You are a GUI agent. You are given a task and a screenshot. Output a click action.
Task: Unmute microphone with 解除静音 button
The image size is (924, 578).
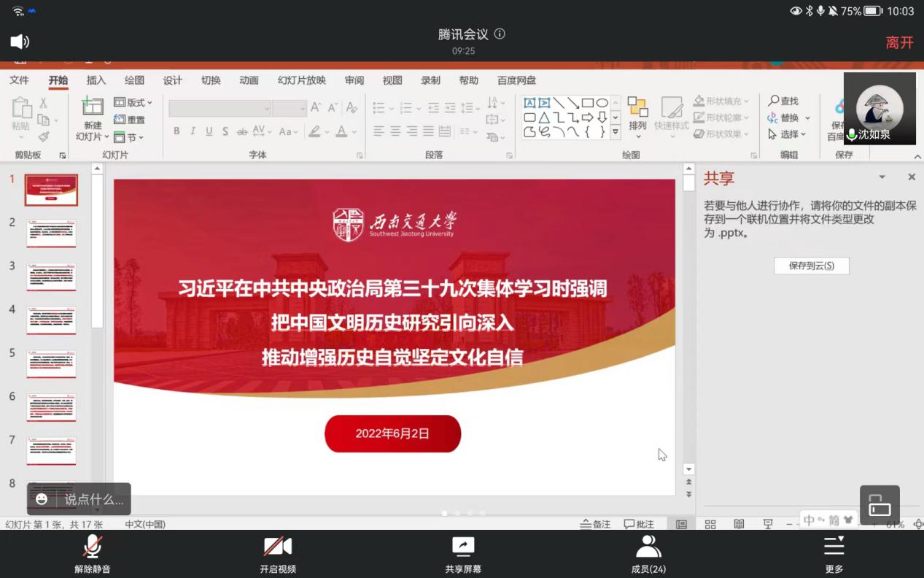click(x=93, y=553)
